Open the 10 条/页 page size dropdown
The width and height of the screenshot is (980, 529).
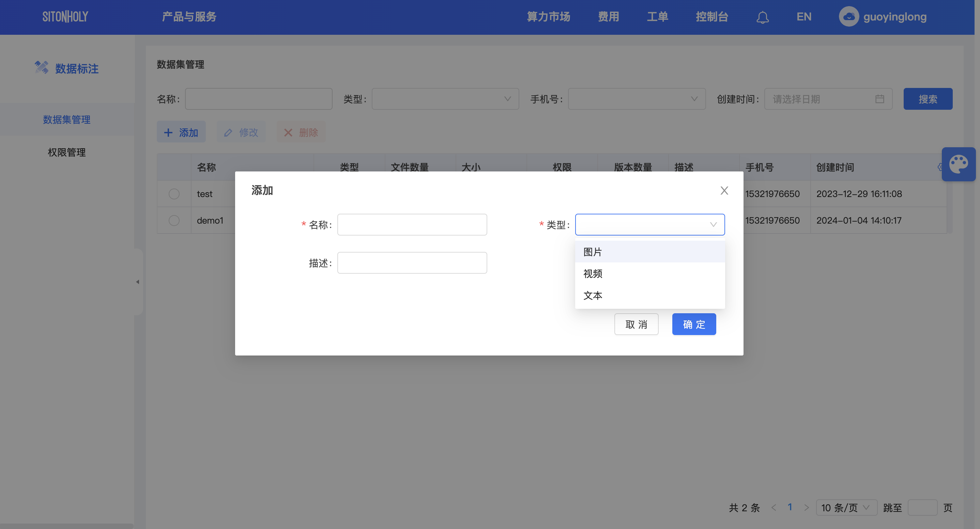[846, 508]
